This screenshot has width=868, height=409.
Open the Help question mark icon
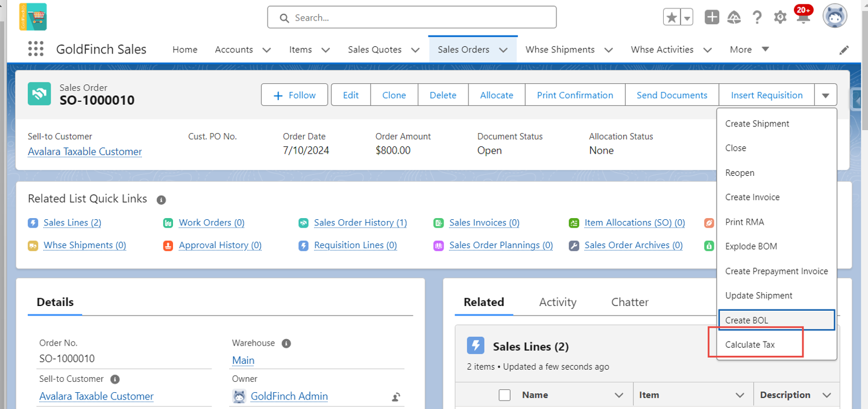[757, 17]
